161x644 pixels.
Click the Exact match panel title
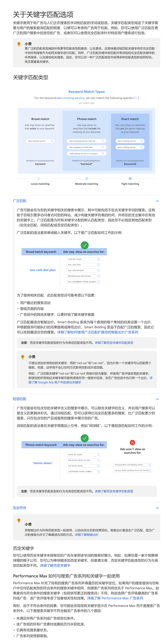pyautogui.click(x=130, y=119)
